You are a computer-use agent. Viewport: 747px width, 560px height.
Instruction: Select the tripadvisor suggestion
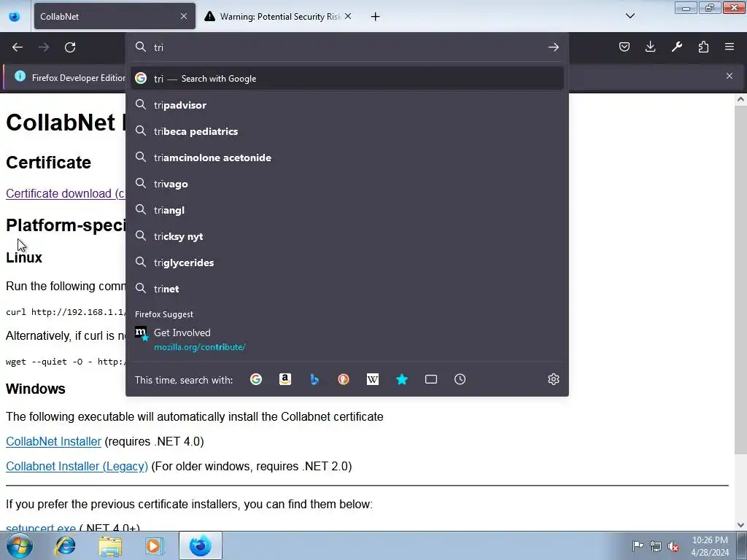(347, 105)
